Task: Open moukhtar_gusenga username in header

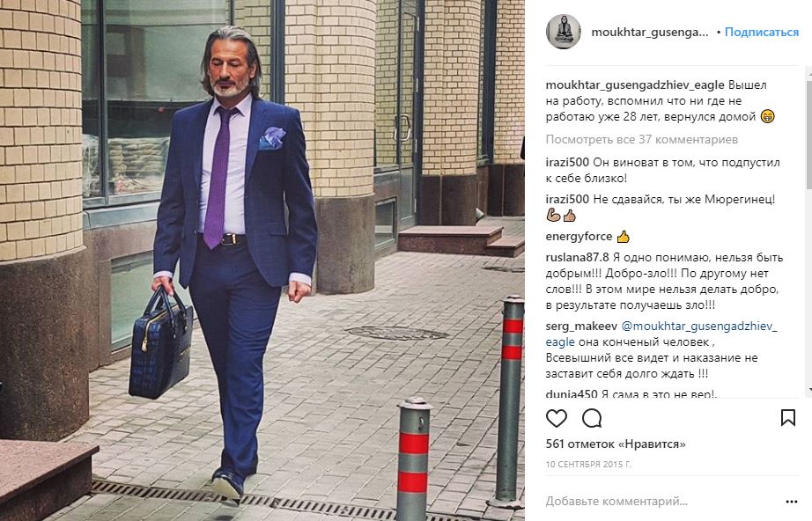Action: pyautogui.click(x=649, y=32)
